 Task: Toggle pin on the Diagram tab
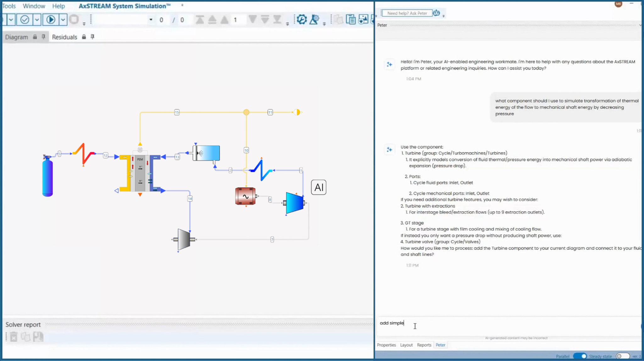coord(43,37)
